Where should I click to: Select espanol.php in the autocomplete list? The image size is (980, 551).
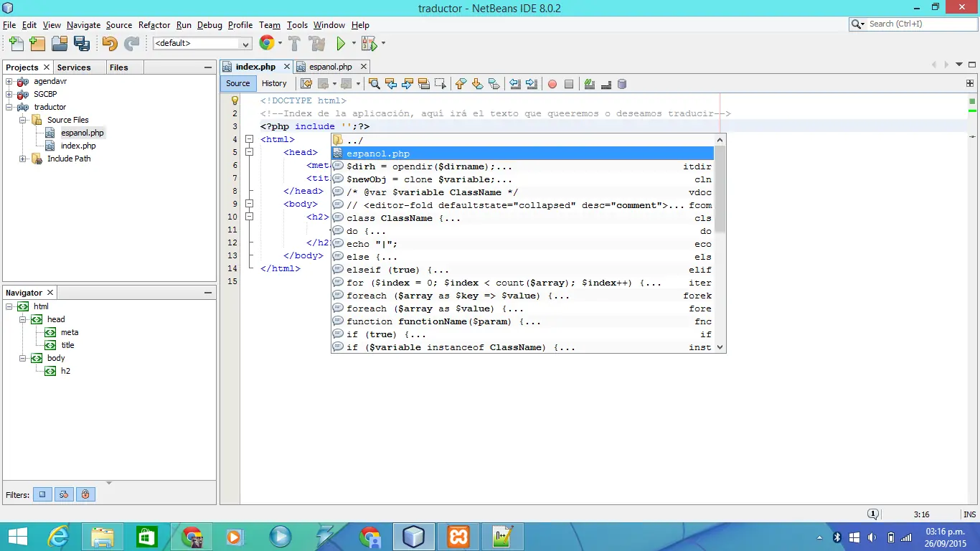(378, 154)
